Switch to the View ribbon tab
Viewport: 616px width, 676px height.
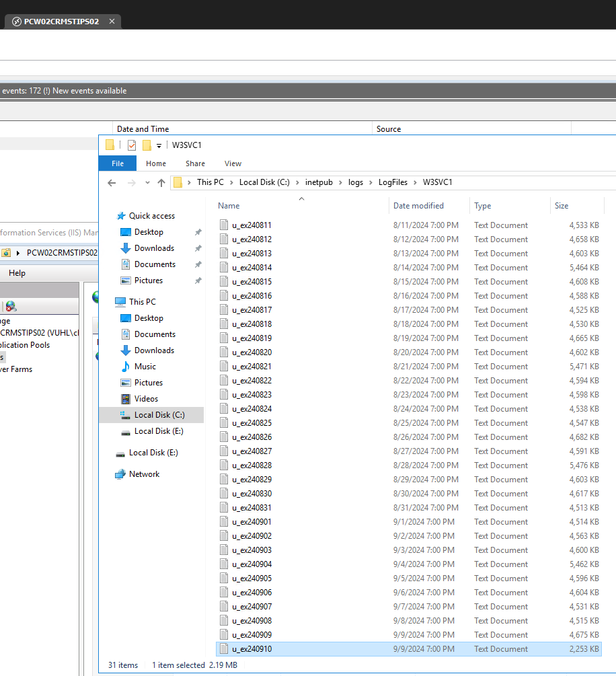(233, 163)
